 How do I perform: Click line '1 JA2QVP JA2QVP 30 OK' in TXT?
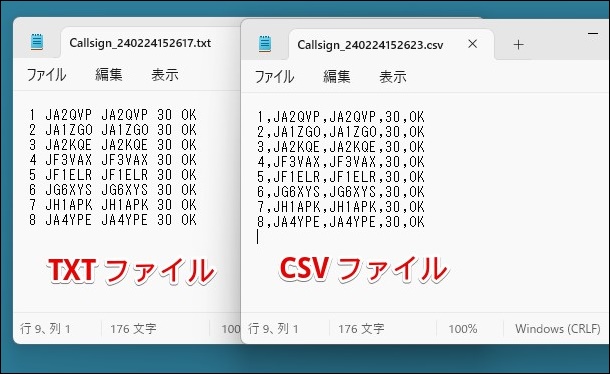pos(113,115)
